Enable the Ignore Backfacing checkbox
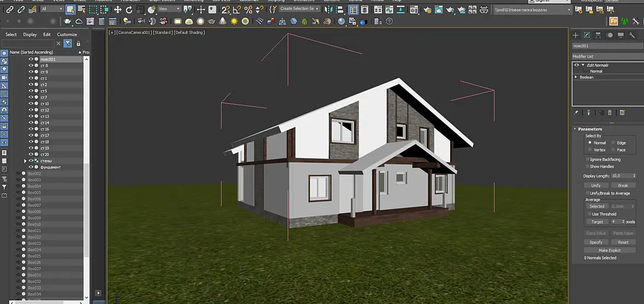This screenshot has width=644, height=304. [x=587, y=159]
